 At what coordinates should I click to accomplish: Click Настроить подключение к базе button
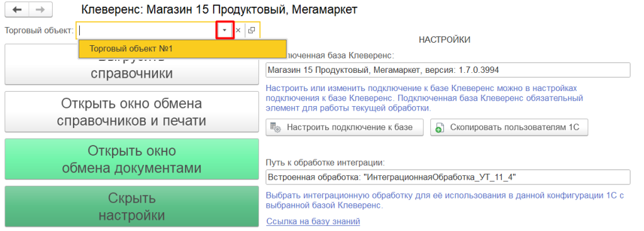click(x=345, y=127)
